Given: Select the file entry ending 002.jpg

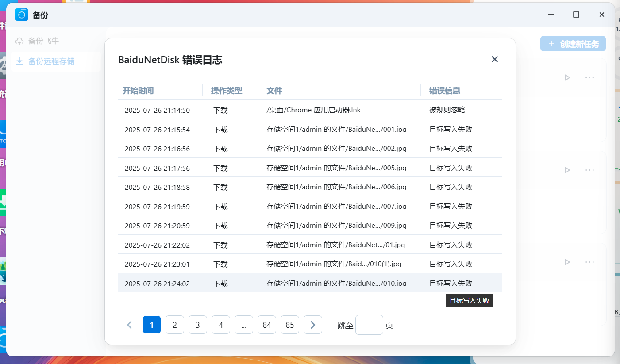Looking at the screenshot, I should coord(336,149).
